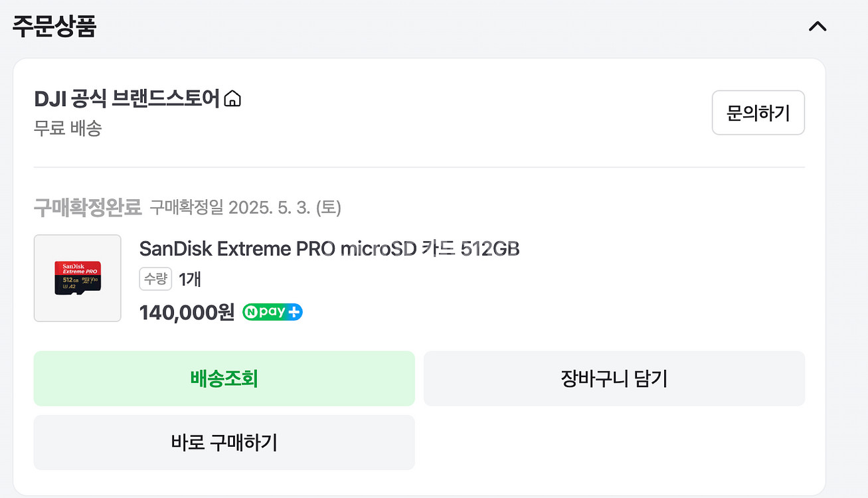
Task: Click the 1개 quantity value
Action: [x=189, y=279]
